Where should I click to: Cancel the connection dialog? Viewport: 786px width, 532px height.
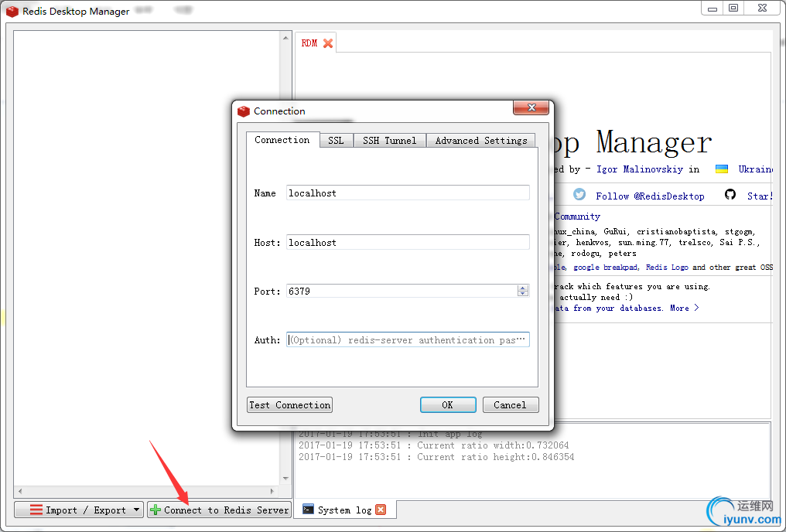pyautogui.click(x=511, y=404)
